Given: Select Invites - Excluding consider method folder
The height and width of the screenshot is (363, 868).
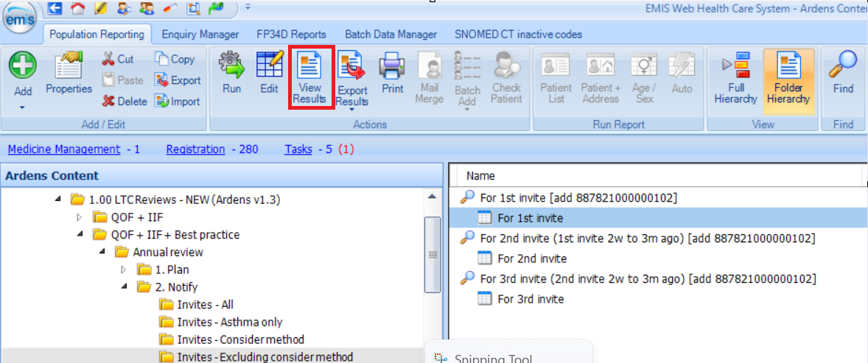Looking at the screenshot, I should (x=256, y=357).
